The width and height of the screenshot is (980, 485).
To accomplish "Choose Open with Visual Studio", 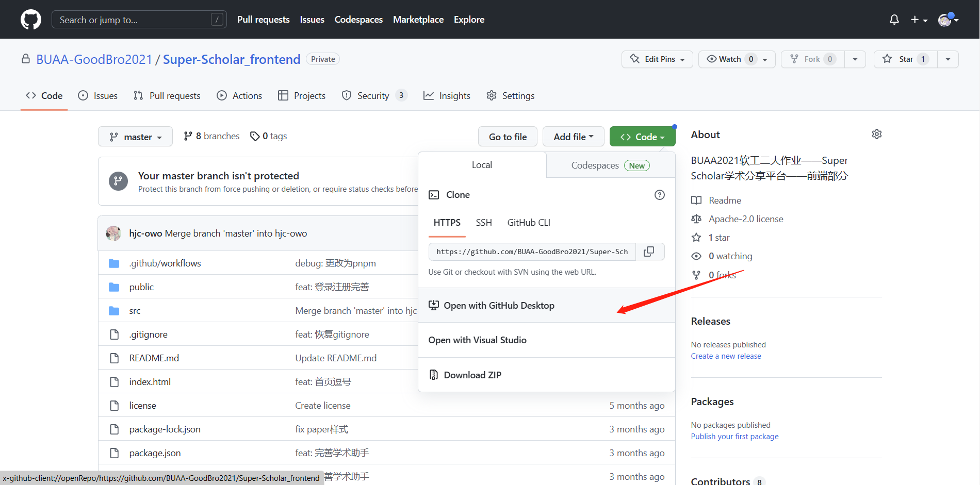I will pyautogui.click(x=547, y=340).
